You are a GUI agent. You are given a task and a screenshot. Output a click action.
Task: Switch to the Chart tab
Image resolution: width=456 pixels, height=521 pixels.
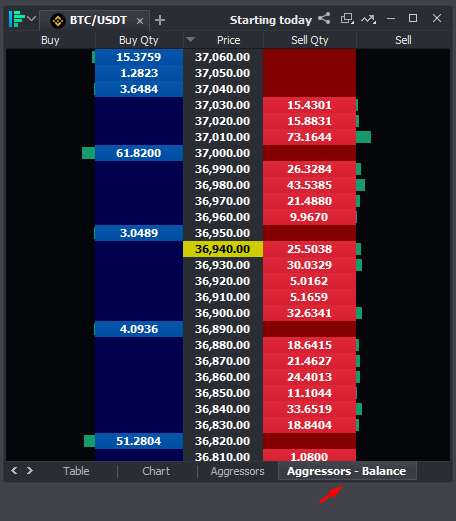click(x=156, y=471)
